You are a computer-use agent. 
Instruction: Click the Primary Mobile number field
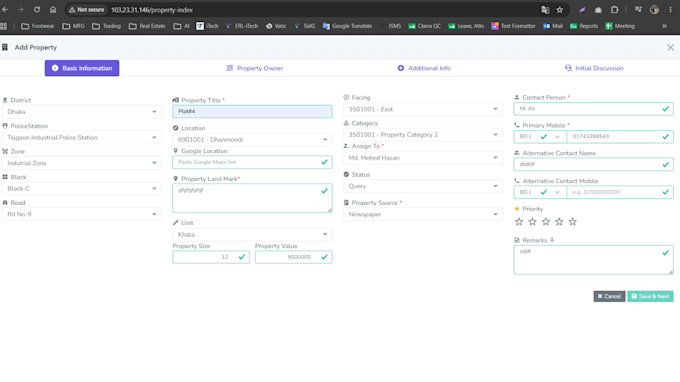click(x=620, y=137)
